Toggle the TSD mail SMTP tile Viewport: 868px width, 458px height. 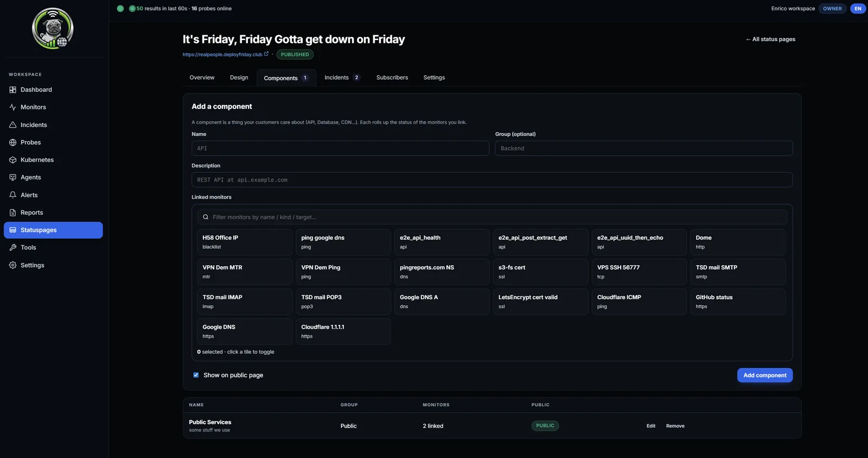pos(738,272)
